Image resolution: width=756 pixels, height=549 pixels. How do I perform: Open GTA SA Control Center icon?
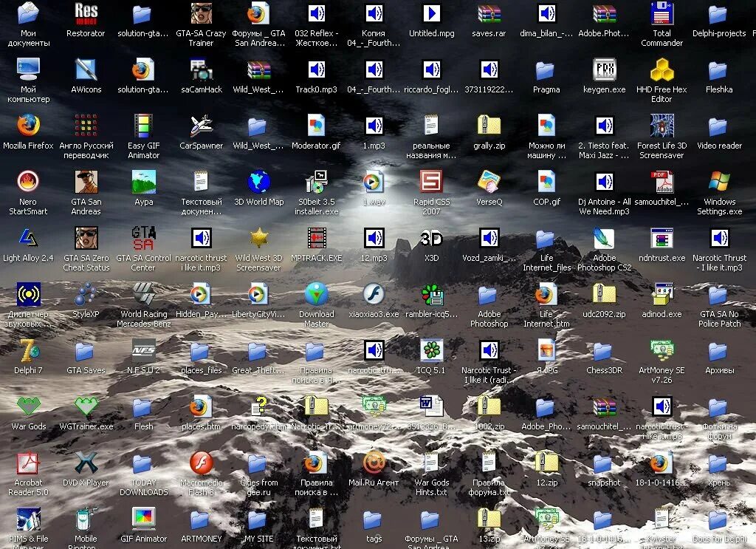tap(144, 238)
